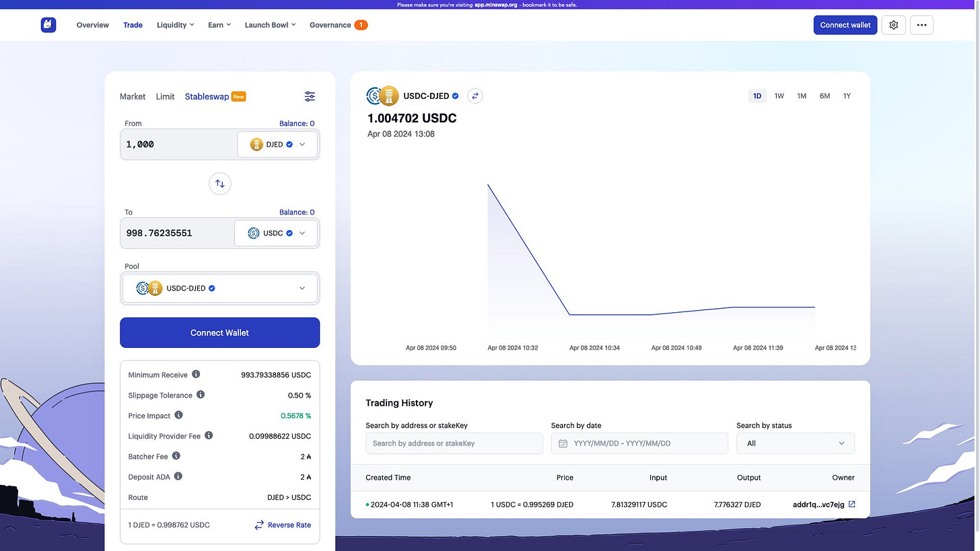The width and height of the screenshot is (980, 551).
Task: Open Governance page
Action: coord(330,25)
